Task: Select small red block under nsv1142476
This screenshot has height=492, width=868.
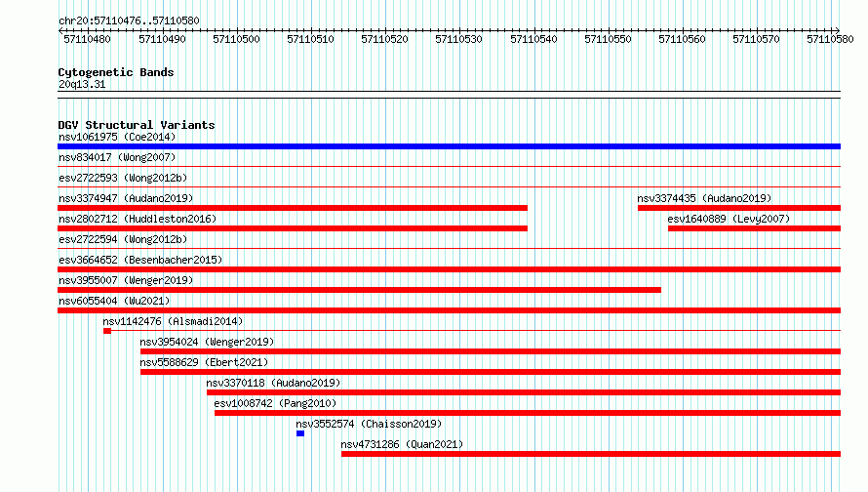Action: tap(107, 331)
